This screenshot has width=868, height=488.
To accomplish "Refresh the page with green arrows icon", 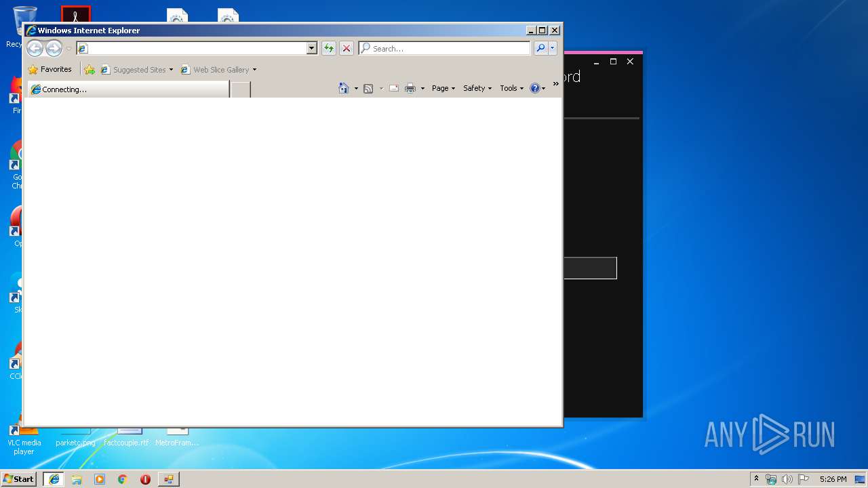I will [329, 48].
